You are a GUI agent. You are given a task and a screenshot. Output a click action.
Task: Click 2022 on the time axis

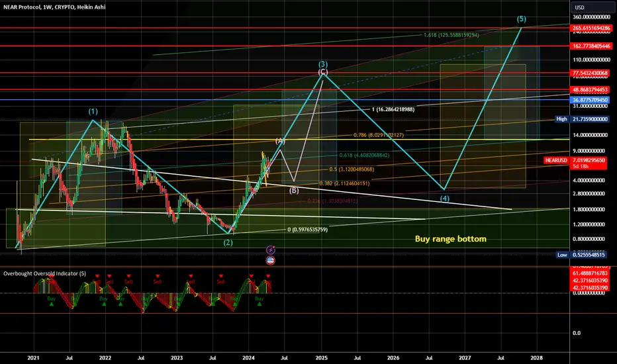105,357
